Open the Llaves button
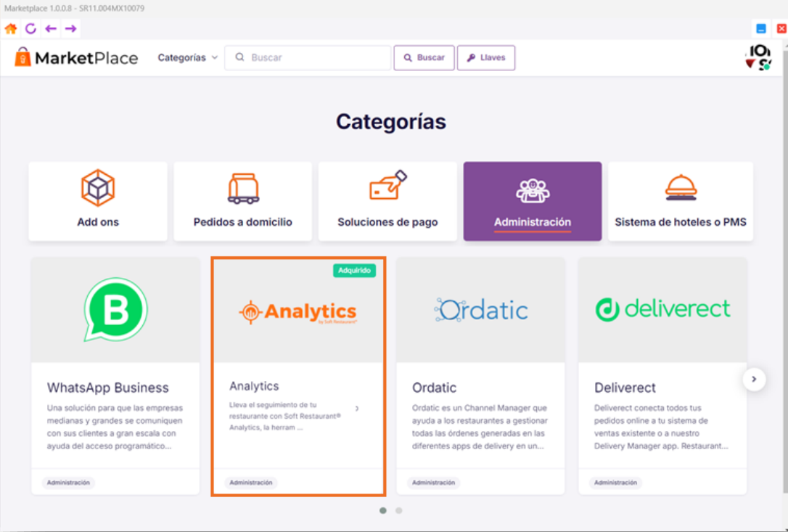 (486, 57)
